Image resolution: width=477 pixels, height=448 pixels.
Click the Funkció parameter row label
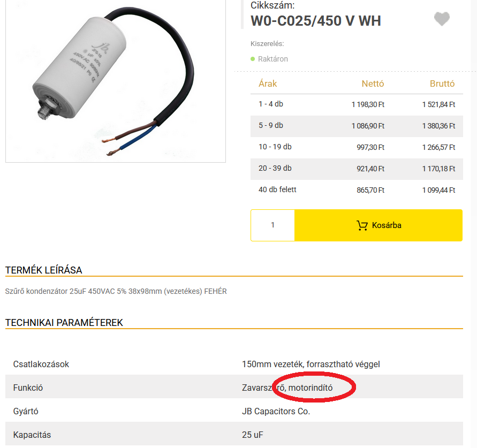click(28, 388)
